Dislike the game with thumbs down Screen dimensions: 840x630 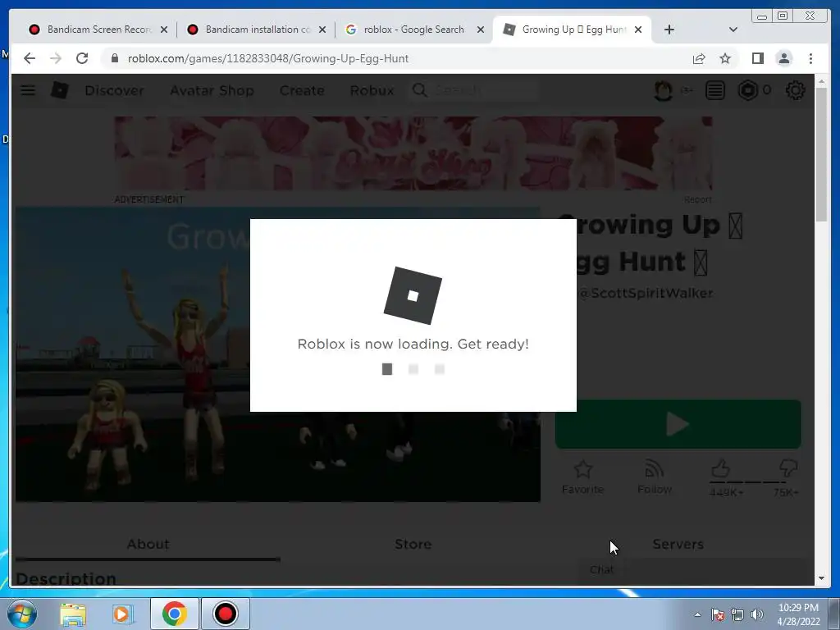[x=788, y=468]
